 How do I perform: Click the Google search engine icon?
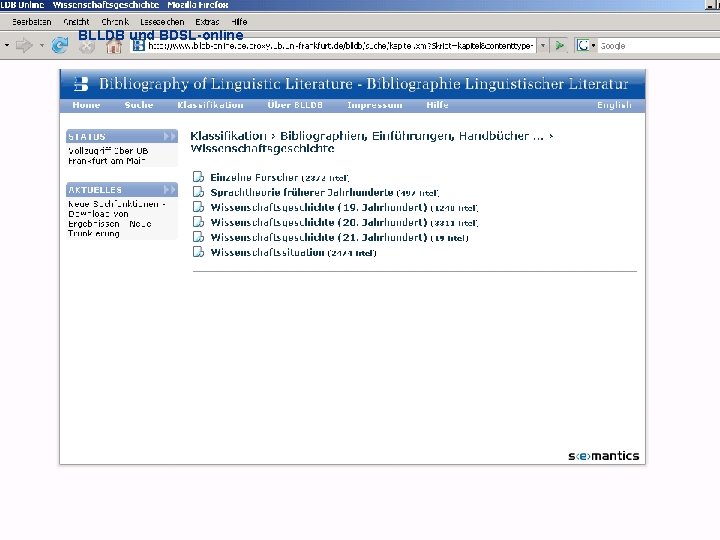(583, 45)
